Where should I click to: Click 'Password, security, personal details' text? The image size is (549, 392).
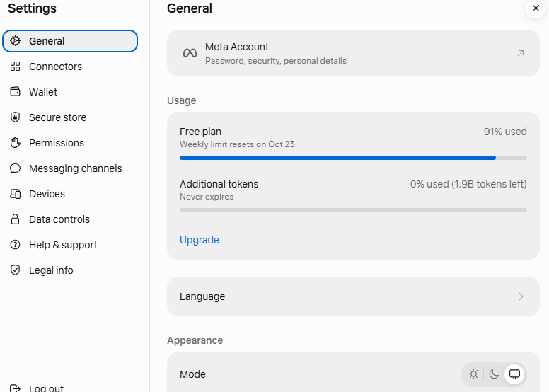pyautogui.click(x=275, y=61)
